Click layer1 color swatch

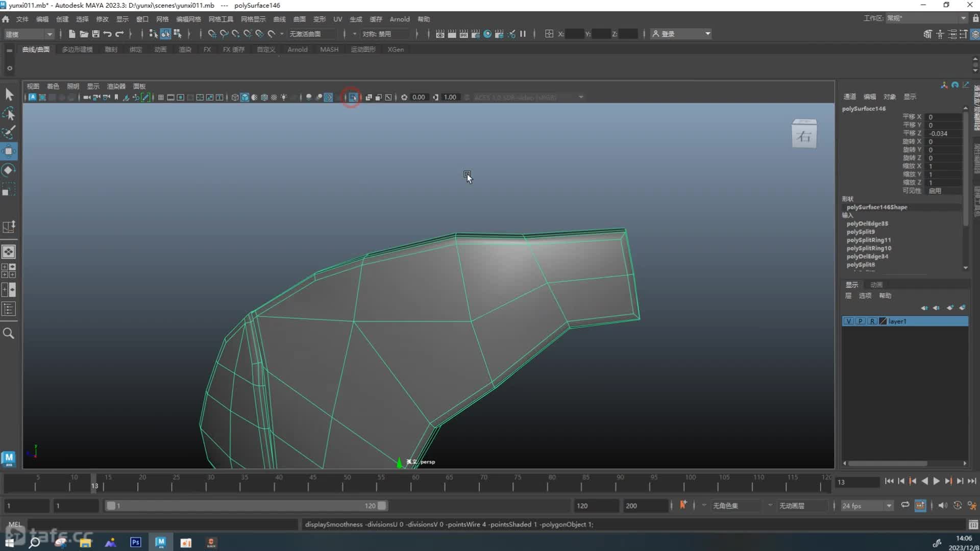coord(883,321)
